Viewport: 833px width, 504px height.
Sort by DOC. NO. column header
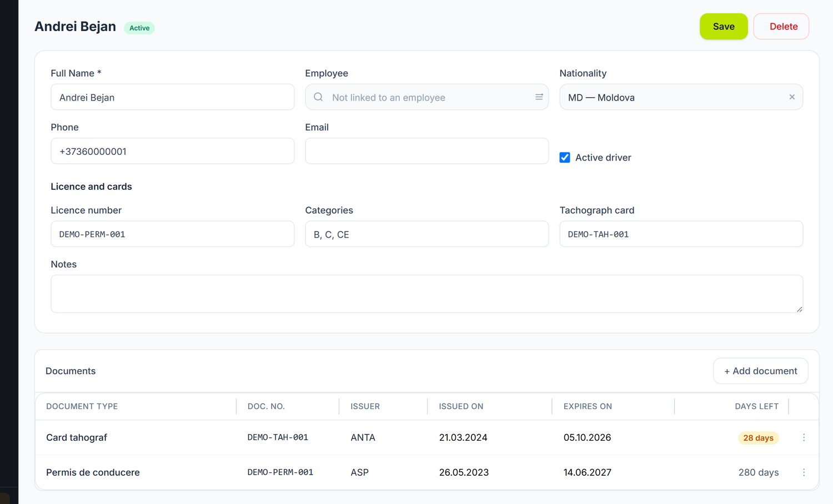pos(266,406)
